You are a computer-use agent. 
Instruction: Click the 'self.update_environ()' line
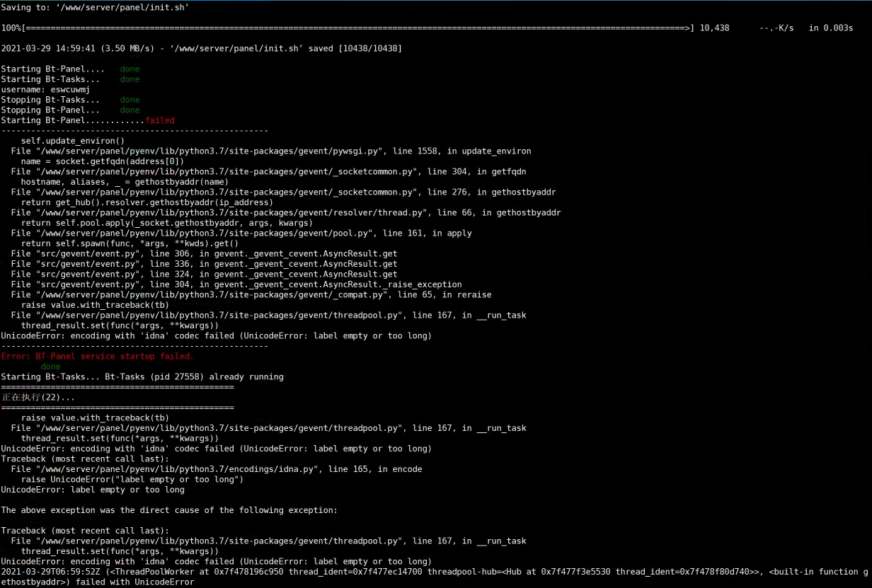(73, 141)
